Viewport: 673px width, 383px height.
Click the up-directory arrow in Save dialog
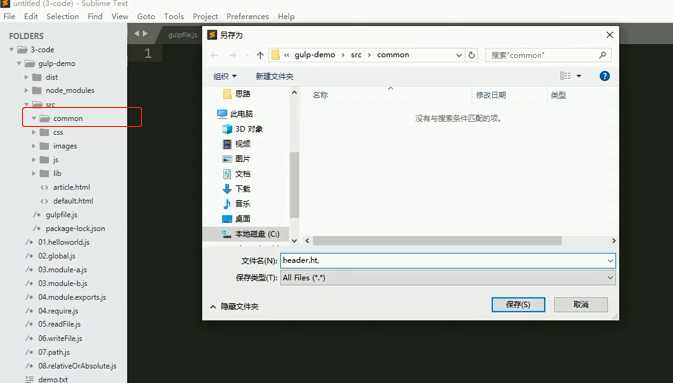pyautogui.click(x=260, y=55)
